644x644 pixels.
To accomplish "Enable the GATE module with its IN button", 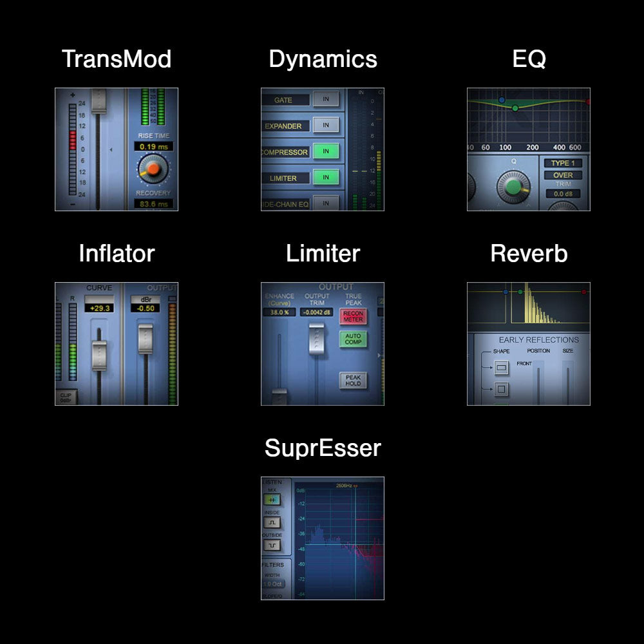I will (327, 99).
